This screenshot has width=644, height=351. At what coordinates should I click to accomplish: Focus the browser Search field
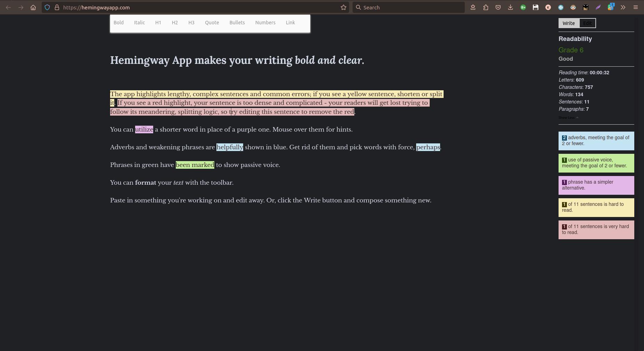coord(408,7)
